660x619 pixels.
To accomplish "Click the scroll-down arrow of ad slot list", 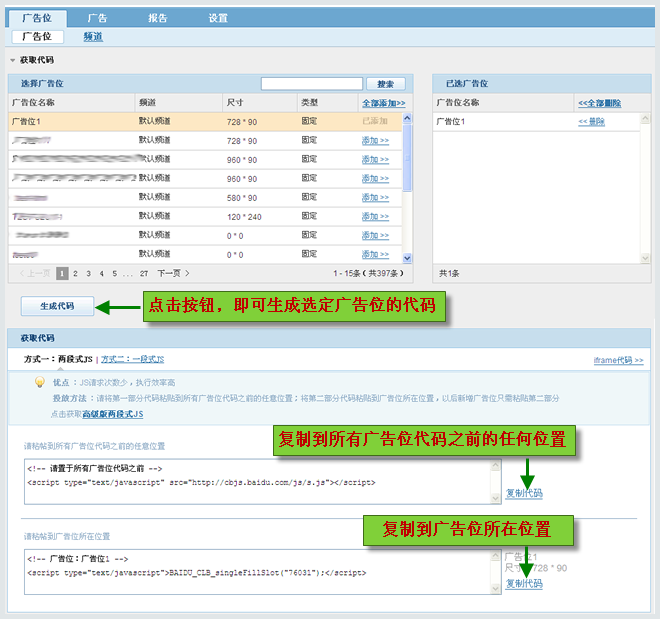I will point(407,258).
